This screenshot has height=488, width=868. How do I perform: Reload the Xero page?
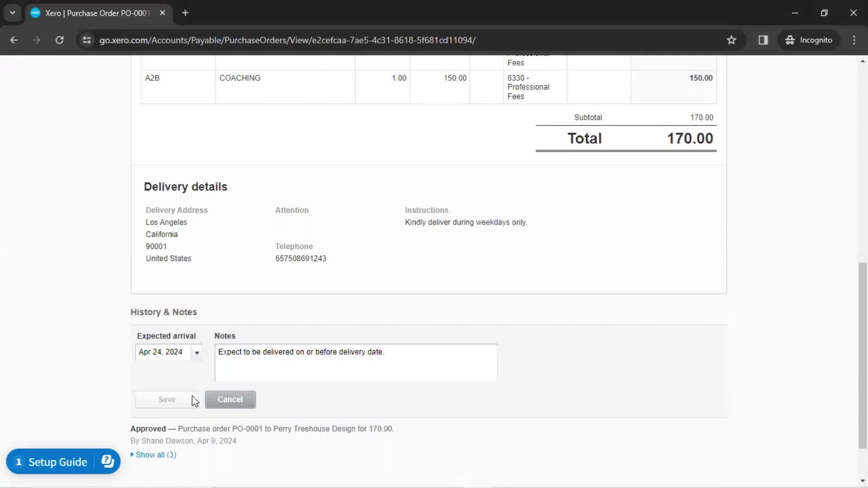point(59,40)
